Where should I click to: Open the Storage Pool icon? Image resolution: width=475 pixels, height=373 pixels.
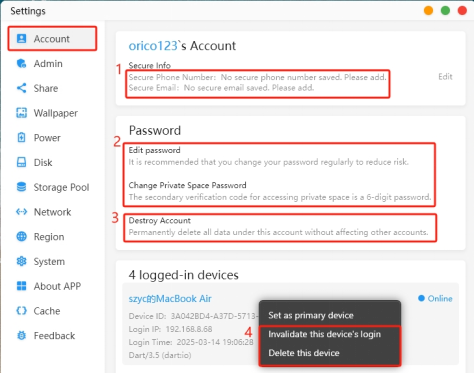click(21, 187)
